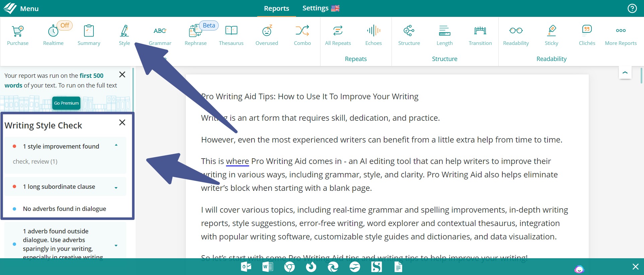Close the Writing Style Check panel

pyautogui.click(x=122, y=122)
